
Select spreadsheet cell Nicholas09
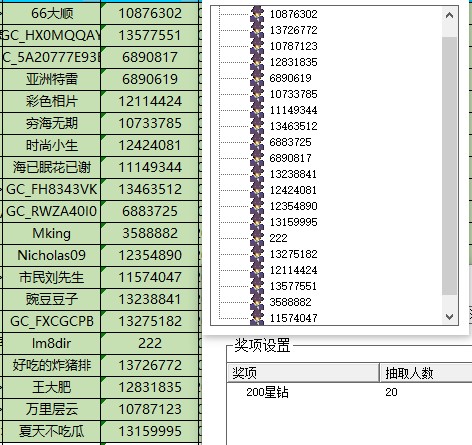51,255
